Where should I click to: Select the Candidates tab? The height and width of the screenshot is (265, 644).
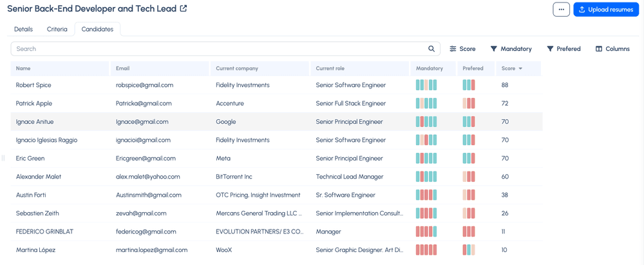point(97,29)
